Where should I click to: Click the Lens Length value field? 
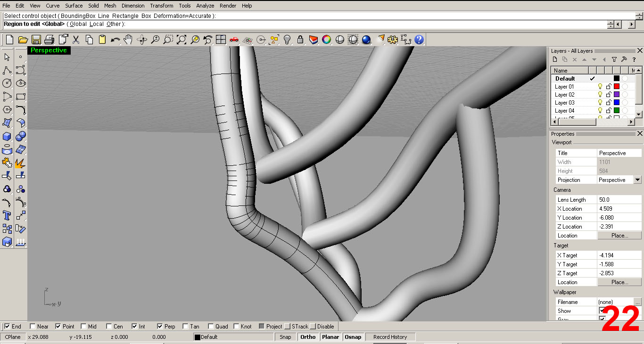[x=619, y=200]
